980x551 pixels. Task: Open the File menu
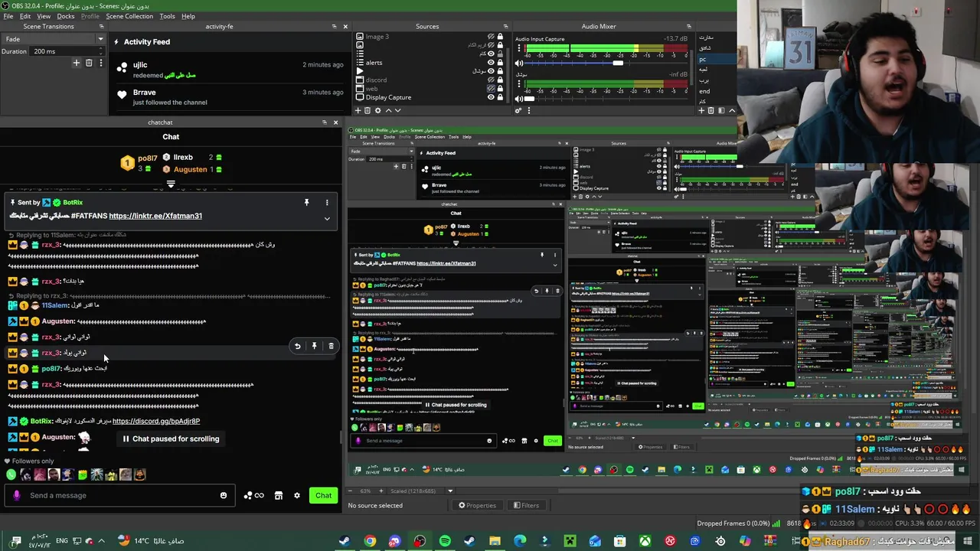click(8, 16)
